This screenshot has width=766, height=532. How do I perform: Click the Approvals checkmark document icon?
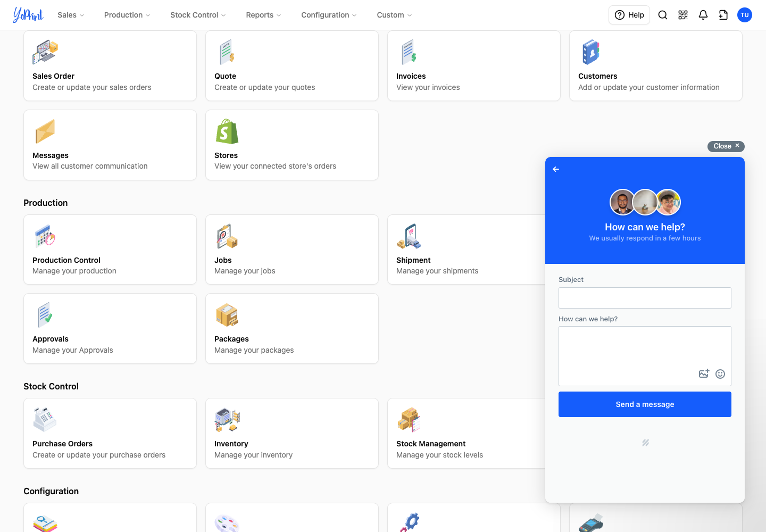coord(45,315)
